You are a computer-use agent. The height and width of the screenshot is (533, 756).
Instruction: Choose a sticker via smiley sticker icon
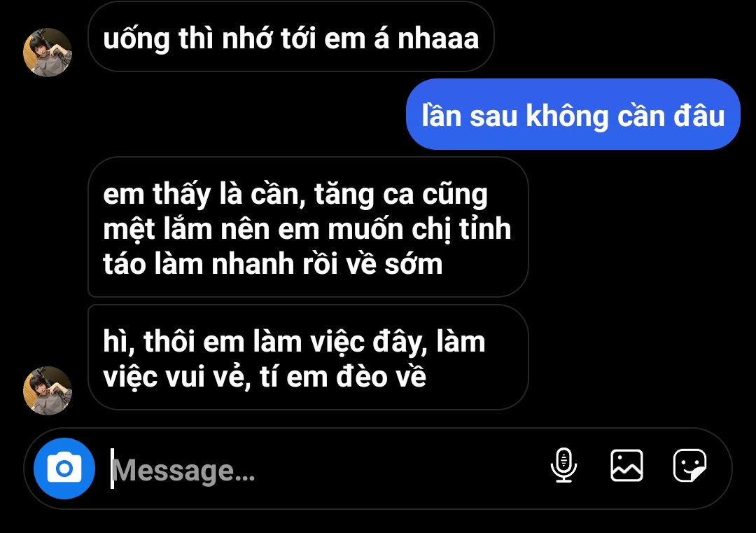689,466
